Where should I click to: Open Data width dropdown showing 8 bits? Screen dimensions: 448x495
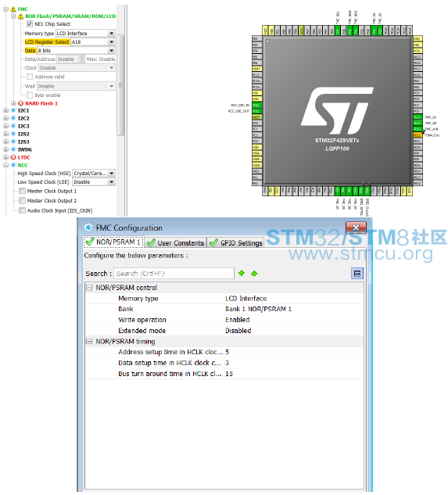pyautogui.click(x=76, y=51)
